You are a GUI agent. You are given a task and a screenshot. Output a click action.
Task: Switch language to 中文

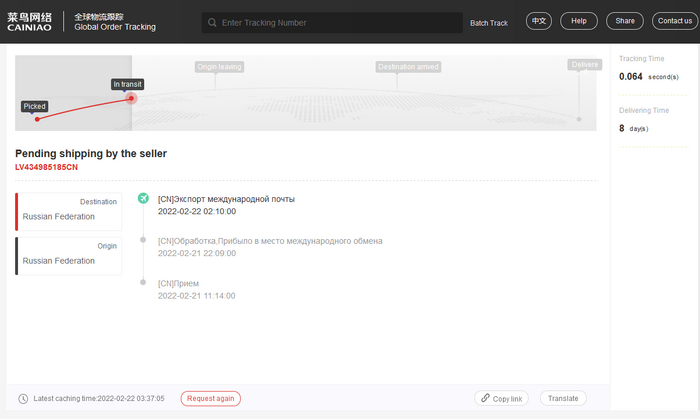(x=539, y=21)
